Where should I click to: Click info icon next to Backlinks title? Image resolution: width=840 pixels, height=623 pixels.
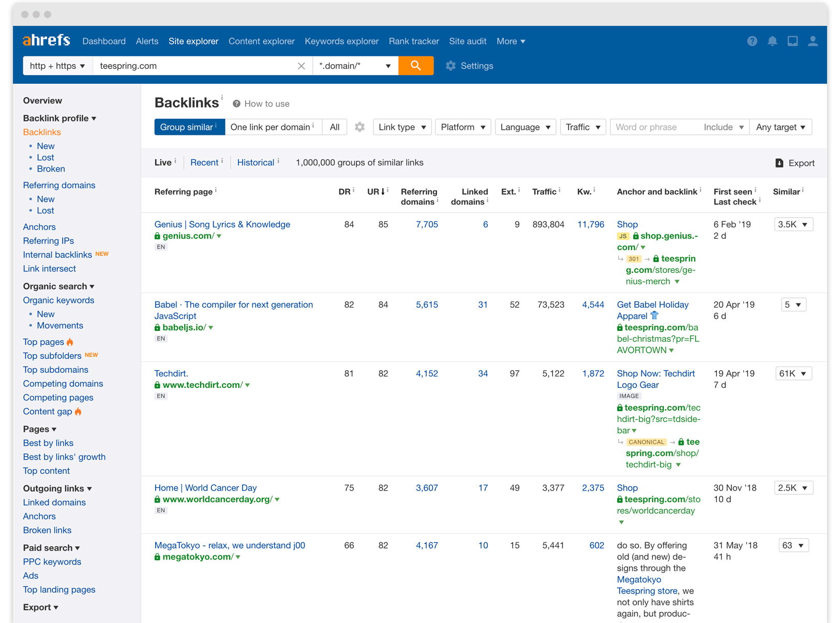click(222, 97)
